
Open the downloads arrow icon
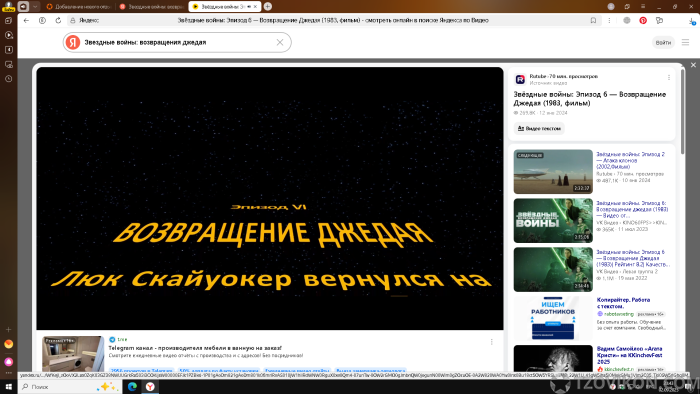click(x=692, y=21)
